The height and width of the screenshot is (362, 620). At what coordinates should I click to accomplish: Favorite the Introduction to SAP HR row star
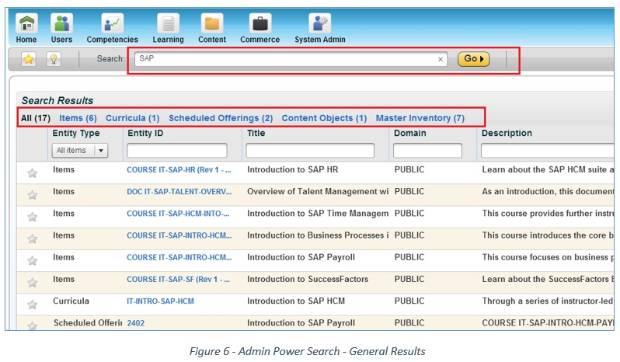32,173
